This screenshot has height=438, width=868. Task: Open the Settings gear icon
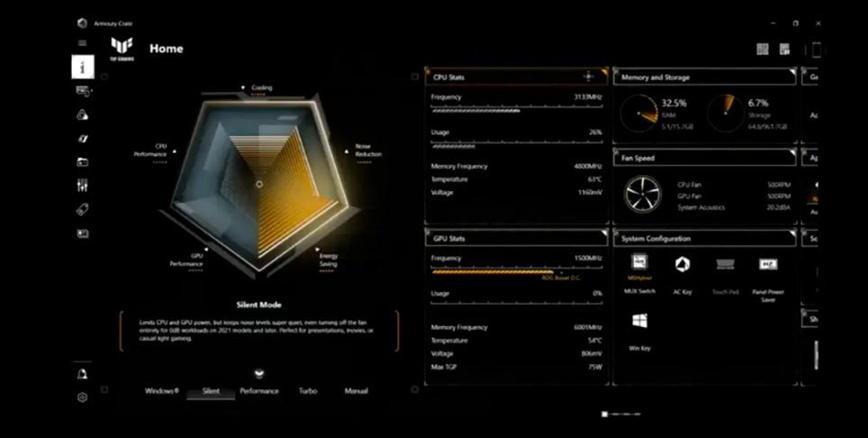coord(83,397)
